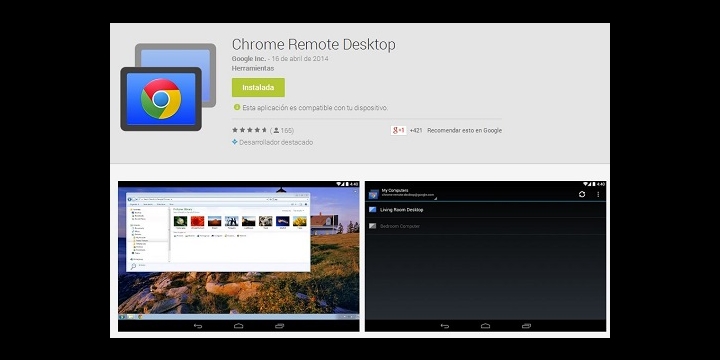
Task: Tap the back button in left screenshot
Action: (x=198, y=326)
